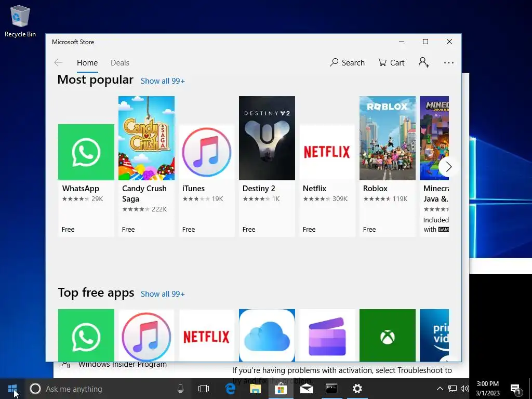Open the Mail app from the taskbar
The width and height of the screenshot is (532, 399).
point(307,389)
